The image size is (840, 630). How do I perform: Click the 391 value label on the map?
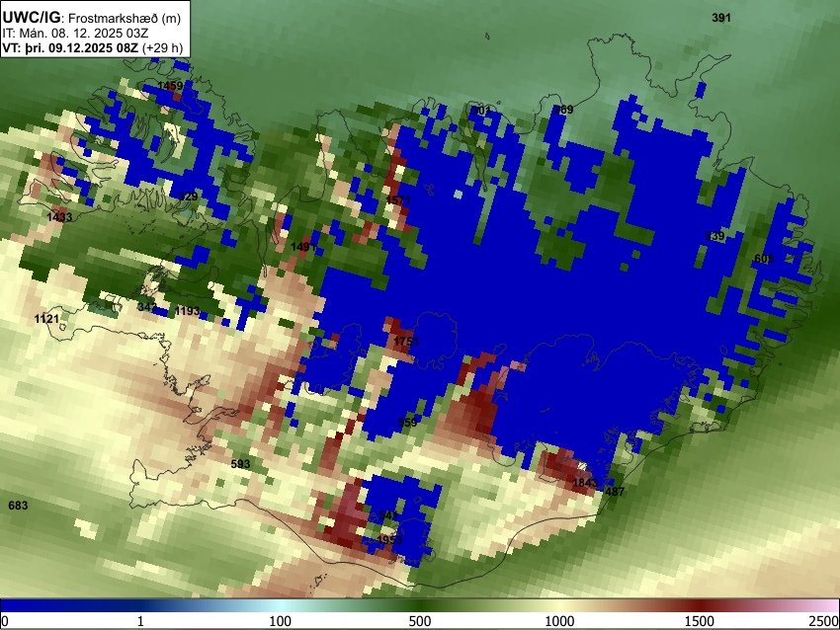pyautogui.click(x=721, y=18)
